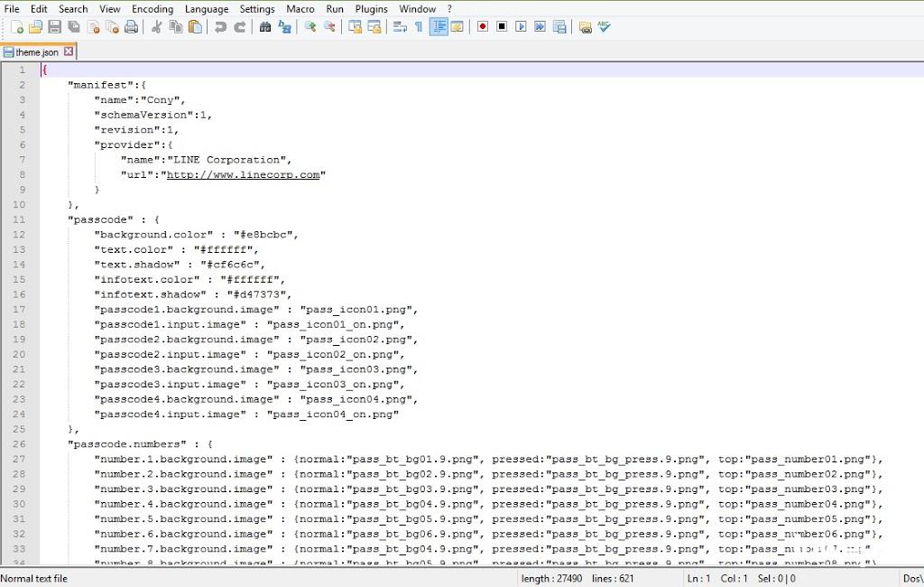Close theme.json using the tab's X button
Viewport: 924px width, 587px height.
(x=69, y=52)
